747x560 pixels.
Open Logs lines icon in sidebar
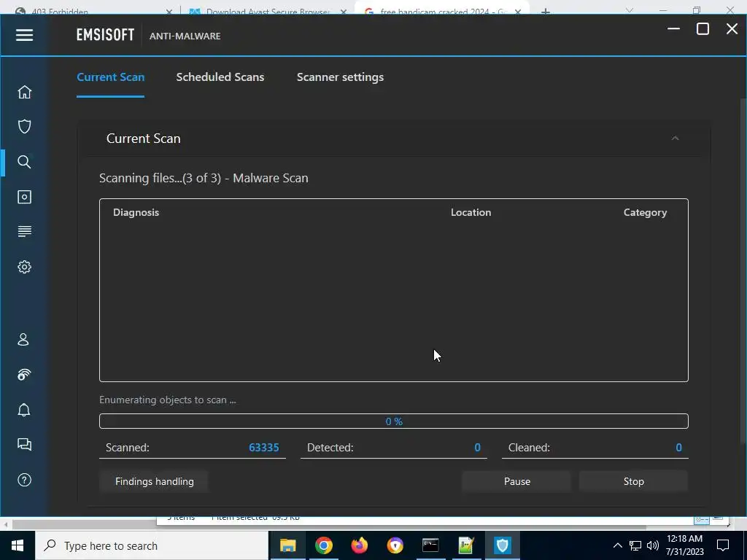click(24, 231)
